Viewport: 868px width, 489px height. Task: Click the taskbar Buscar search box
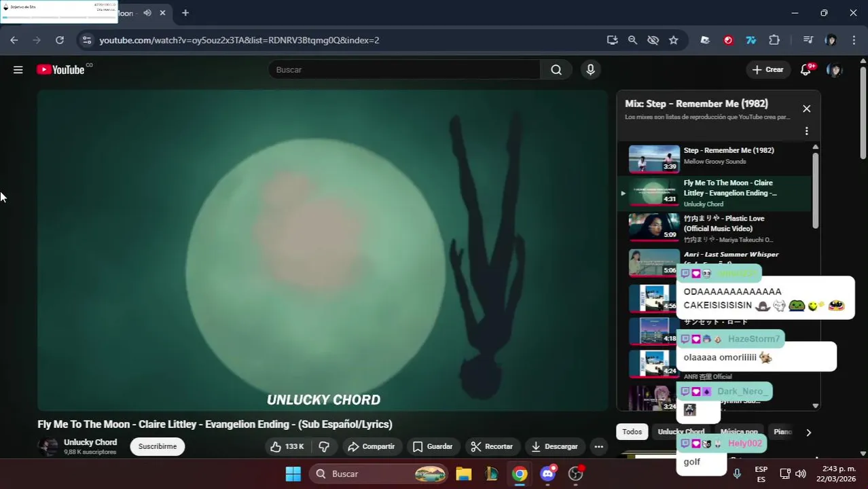pos(379,473)
